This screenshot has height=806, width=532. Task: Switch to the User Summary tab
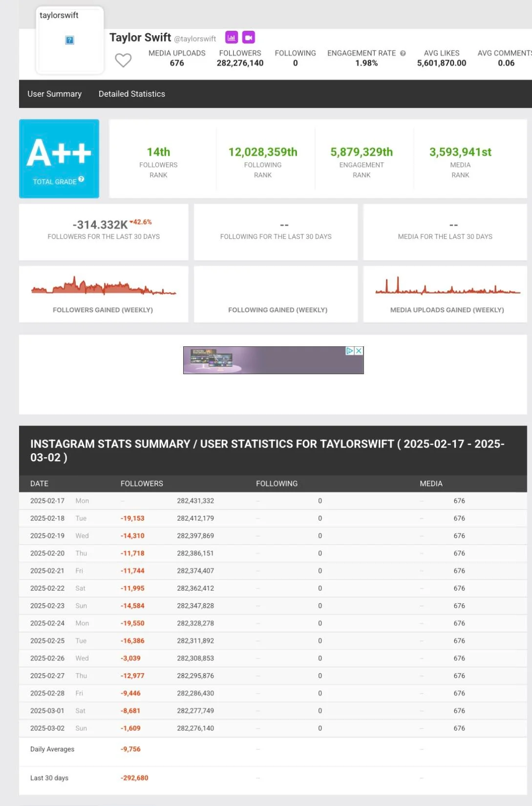[x=55, y=94]
